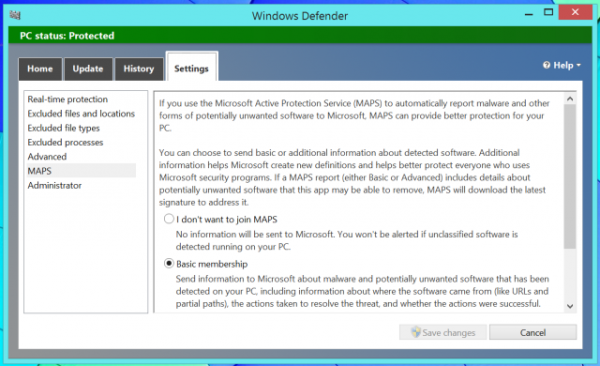Maximize the Windows Defender window
The image size is (600, 366).
(x=548, y=12)
